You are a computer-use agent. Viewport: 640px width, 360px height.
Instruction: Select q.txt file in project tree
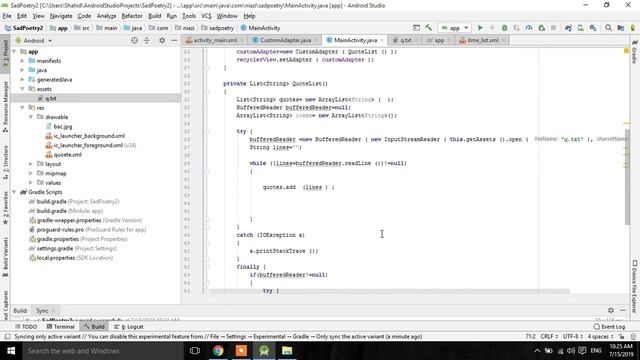click(x=50, y=98)
